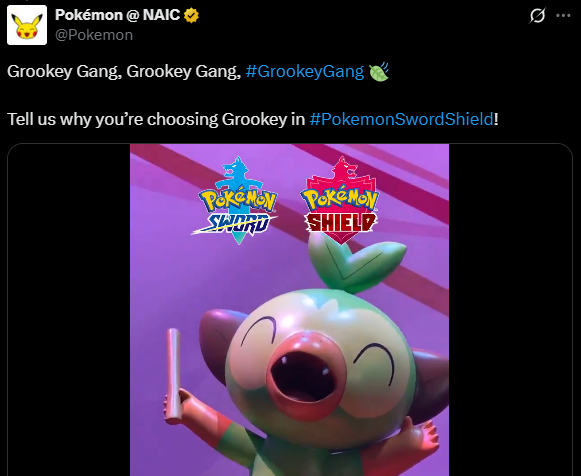
Task: Click the black bar left of the video
Action: pos(69,310)
